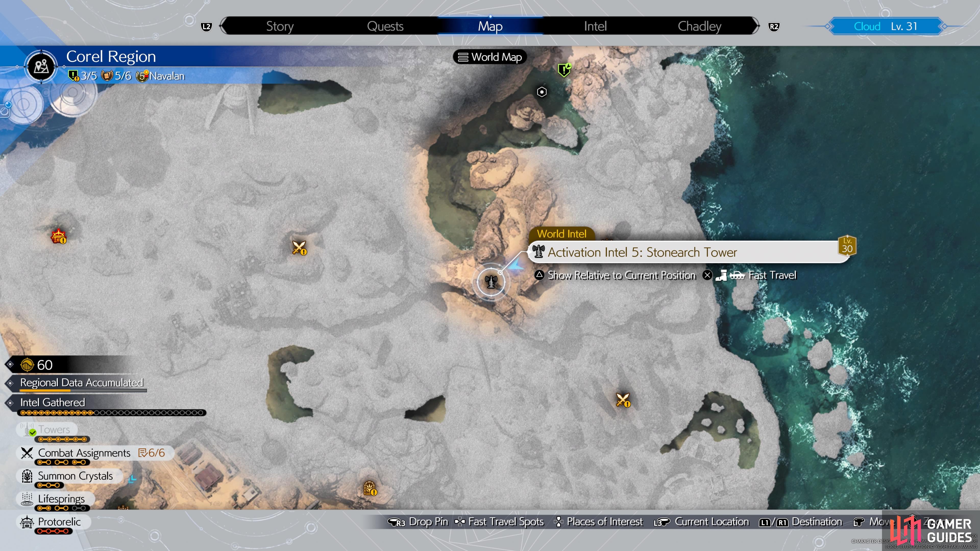The height and width of the screenshot is (551, 980).
Task: Toggle the Lifesprings filter
Action: point(56,499)
